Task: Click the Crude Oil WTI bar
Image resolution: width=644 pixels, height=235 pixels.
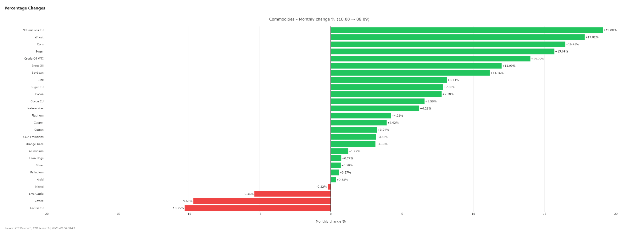Action: 430,59
